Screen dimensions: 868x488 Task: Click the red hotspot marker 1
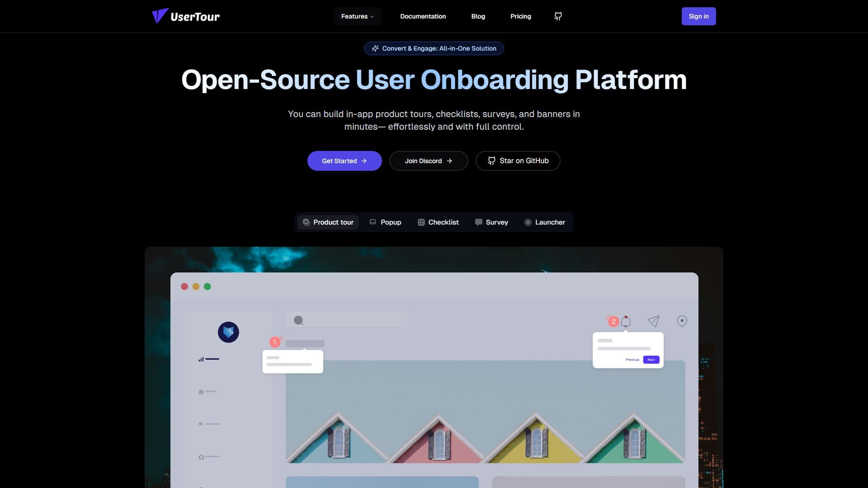274,342
